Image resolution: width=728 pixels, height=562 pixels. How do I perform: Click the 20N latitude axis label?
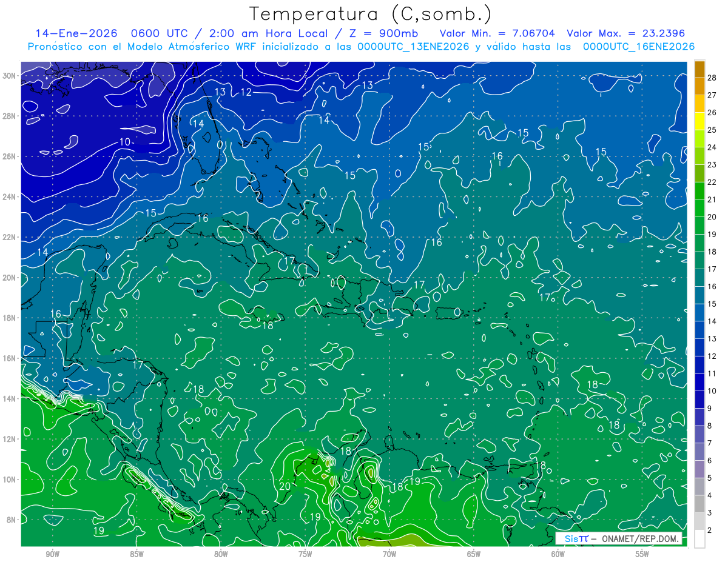pyautogui.click(x=10, y=277)
